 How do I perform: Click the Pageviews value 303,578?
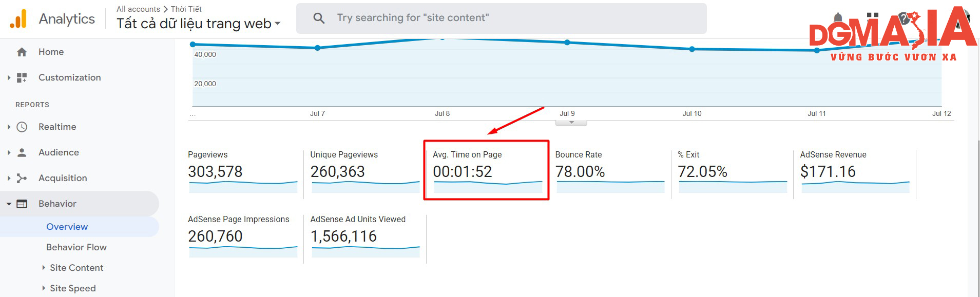click(215, 171)
